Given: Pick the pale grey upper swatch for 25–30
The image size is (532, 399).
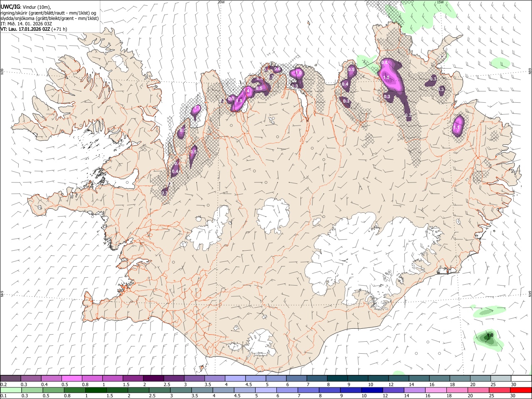Looking at the screenshot, I should point(501,378).
